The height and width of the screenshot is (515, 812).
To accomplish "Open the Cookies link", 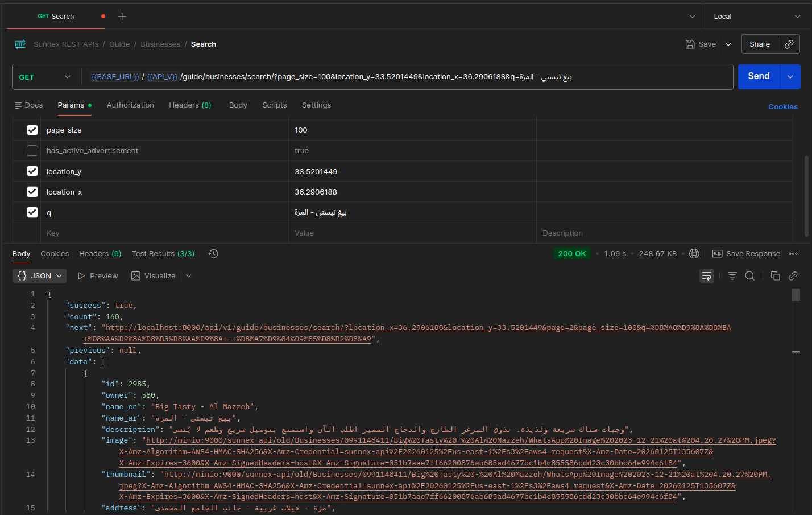I will point(782,107).
